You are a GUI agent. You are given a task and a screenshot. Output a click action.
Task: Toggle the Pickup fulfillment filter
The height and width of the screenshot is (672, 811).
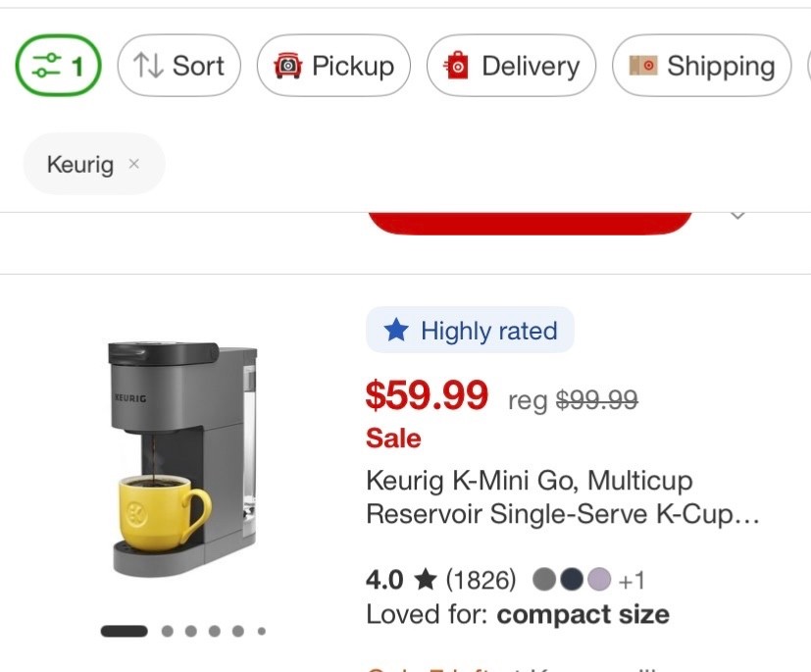click(x=333, y=66)
